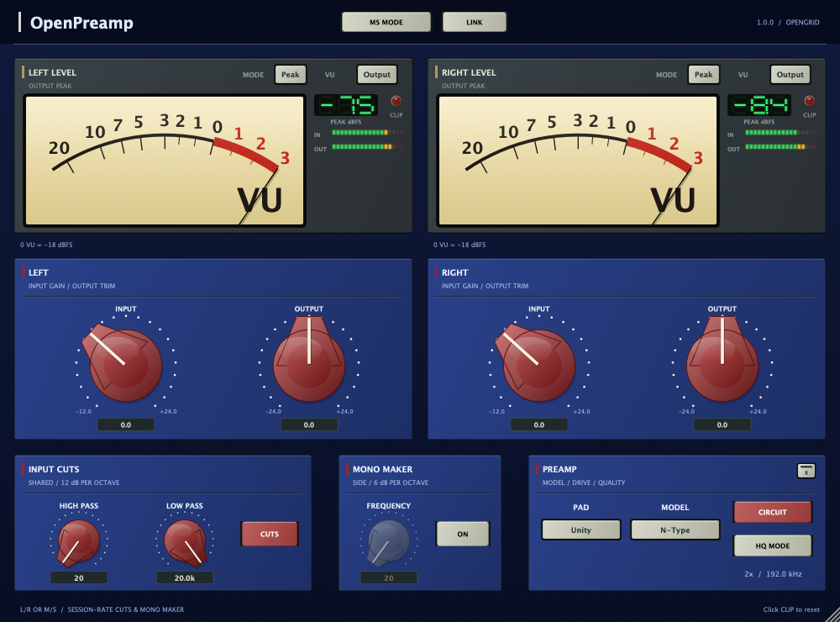Click the left peak dBFS readout

click(346, 105)
